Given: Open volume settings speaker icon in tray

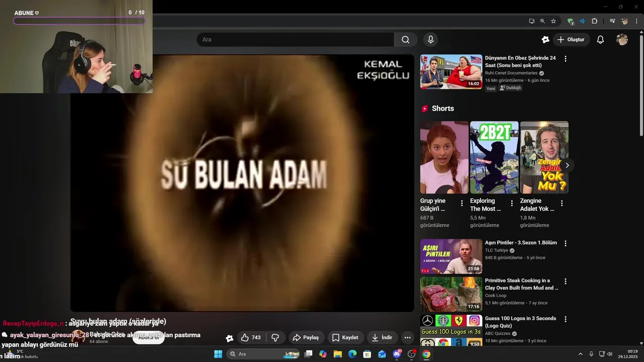Looking at the screenshot, I should [610, 354].
